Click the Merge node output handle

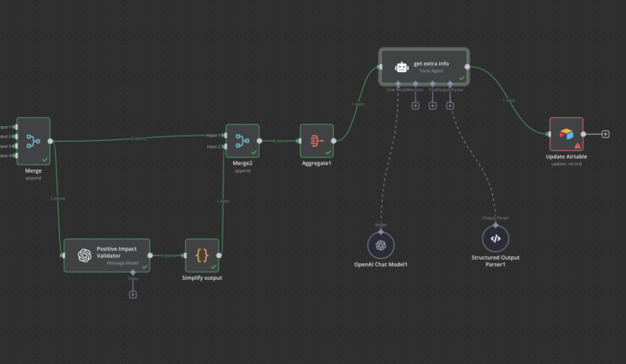point(50,141)
